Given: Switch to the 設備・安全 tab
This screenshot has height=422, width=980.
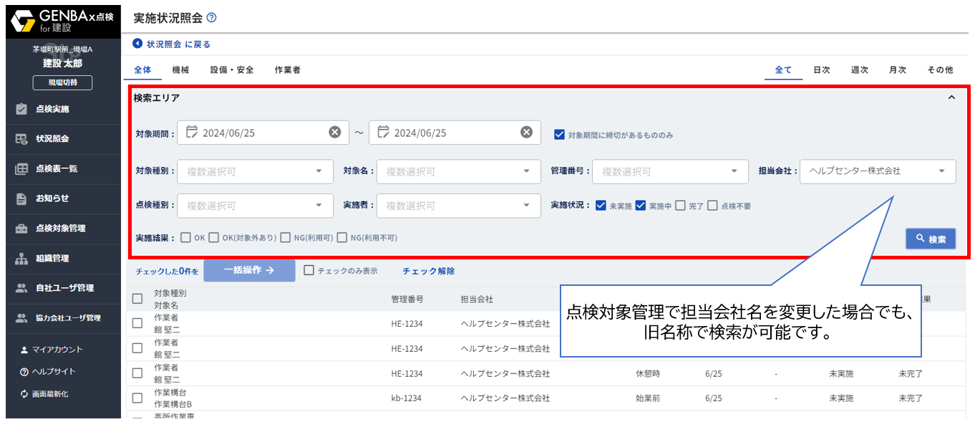Looking at the screenshot, I should point(232,70).
